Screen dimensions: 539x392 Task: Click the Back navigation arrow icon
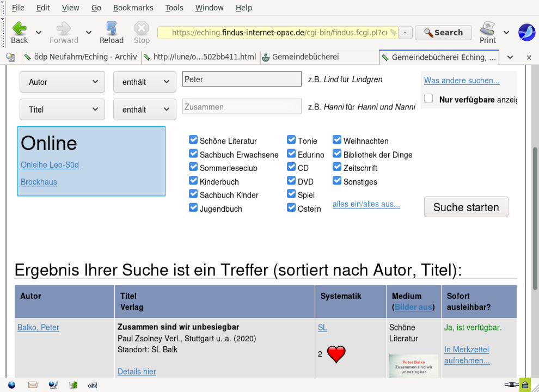click(20, 28)
